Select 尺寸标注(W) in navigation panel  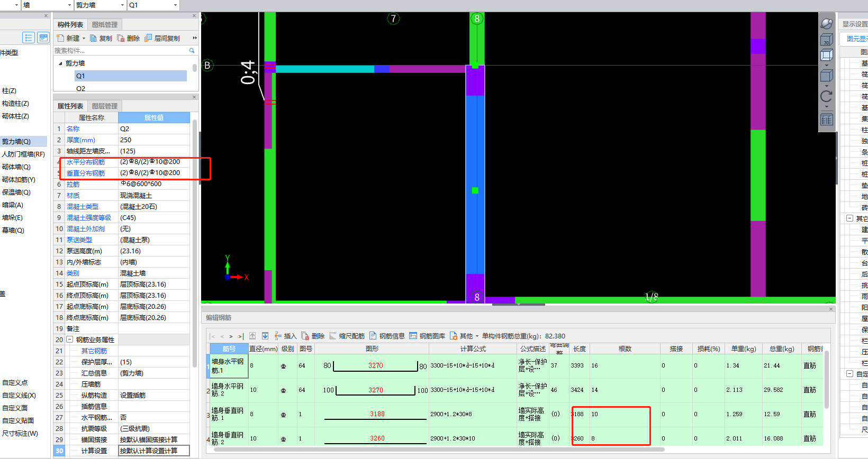pos(20,433)
